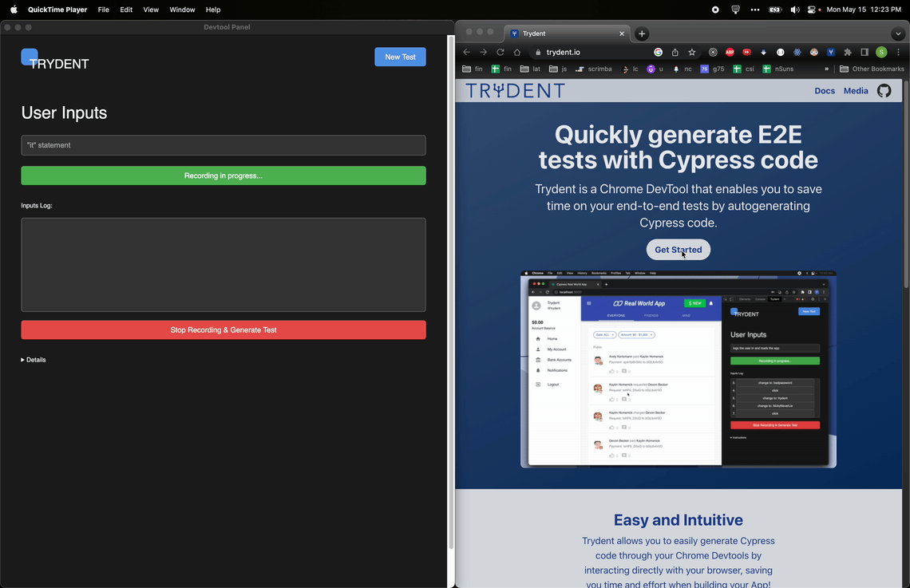Click the Google icon in the address bar

click(658, 52)
